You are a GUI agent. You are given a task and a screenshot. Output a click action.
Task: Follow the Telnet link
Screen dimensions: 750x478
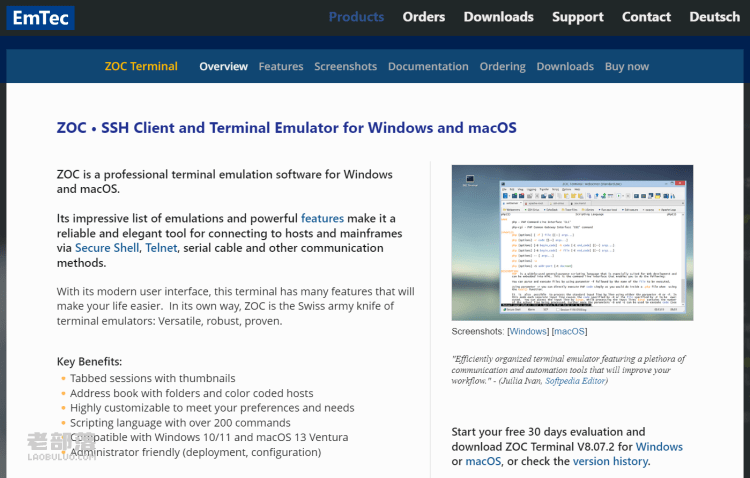click(161, 248)
